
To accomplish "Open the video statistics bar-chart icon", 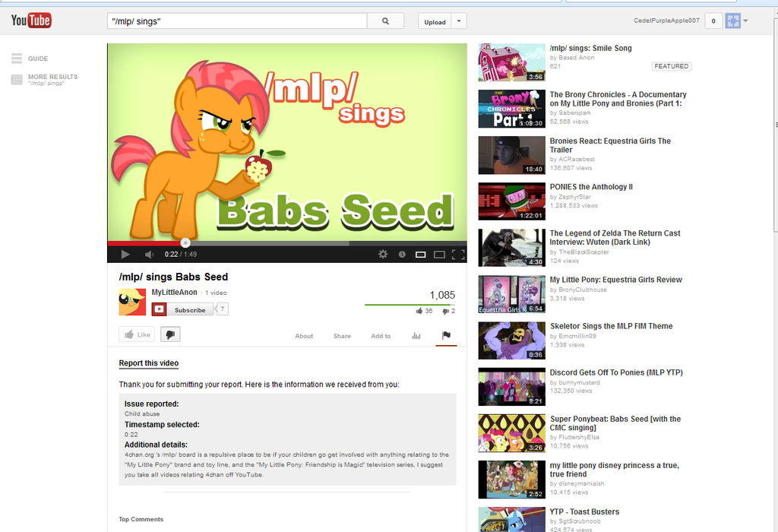I will coord(416,336).
